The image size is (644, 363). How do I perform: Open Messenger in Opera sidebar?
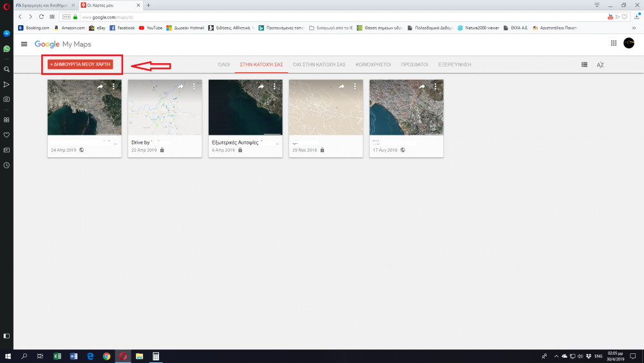[x=6, y=34]
